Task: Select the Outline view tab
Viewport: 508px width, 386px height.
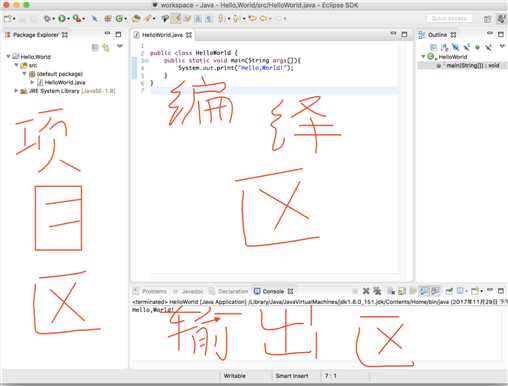Action: tap(437, 35)
